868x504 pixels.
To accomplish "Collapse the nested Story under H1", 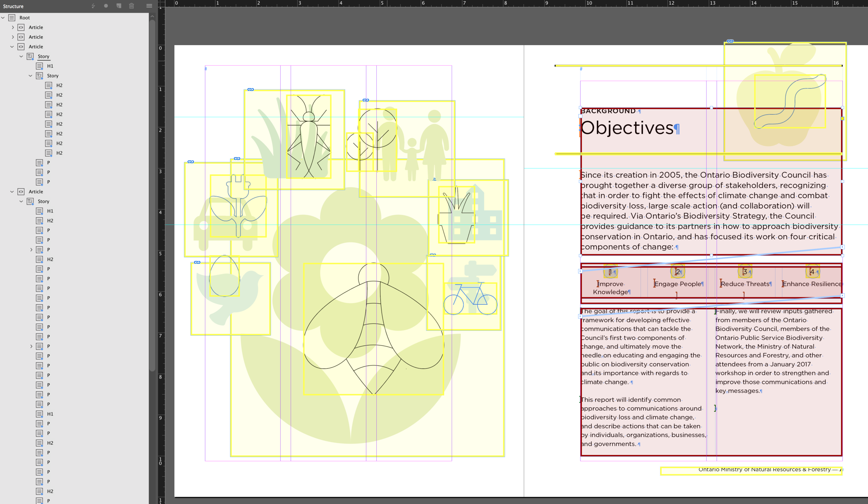I will coord(31,76).
